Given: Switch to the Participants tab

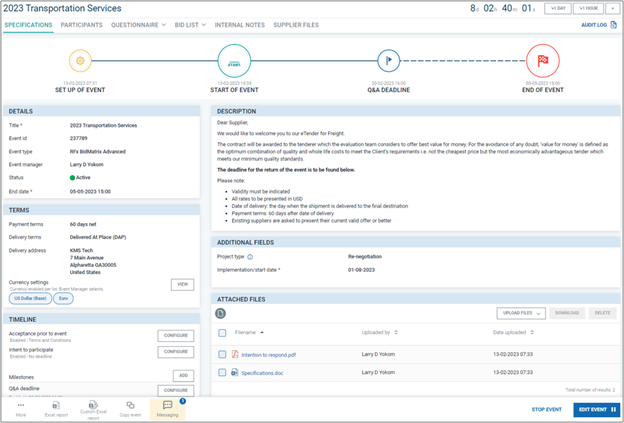Looking at the screenshot, I should click(82, 25).
